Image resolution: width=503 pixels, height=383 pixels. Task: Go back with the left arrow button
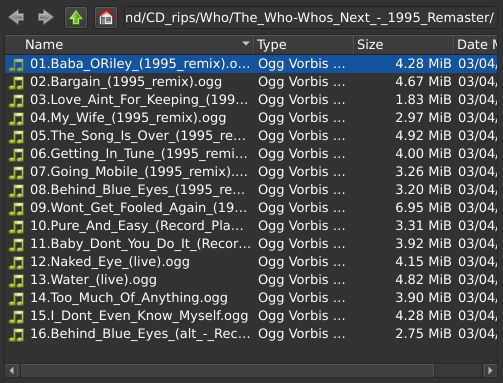[x=17, y=17]
